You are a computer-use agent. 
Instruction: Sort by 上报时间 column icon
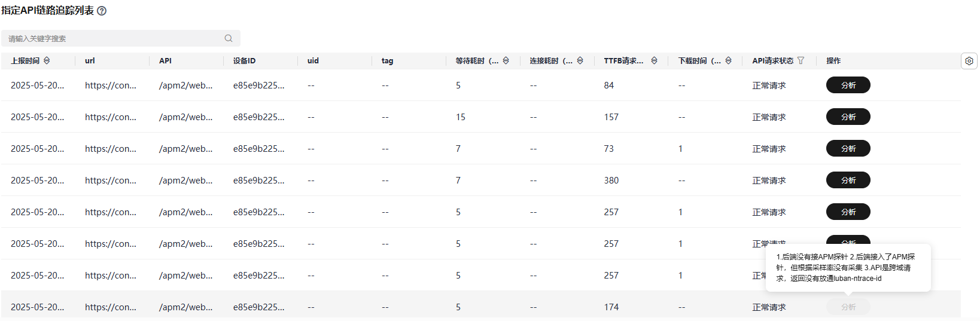[47, 60]
